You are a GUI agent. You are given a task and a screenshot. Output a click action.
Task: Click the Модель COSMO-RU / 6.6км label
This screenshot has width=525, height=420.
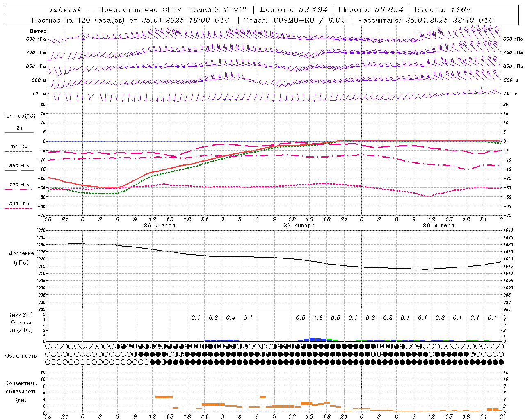(x=295, y=20)
